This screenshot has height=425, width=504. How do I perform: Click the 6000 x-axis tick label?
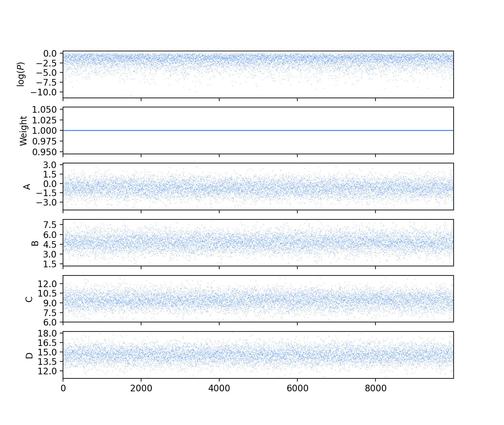[297, 388]
